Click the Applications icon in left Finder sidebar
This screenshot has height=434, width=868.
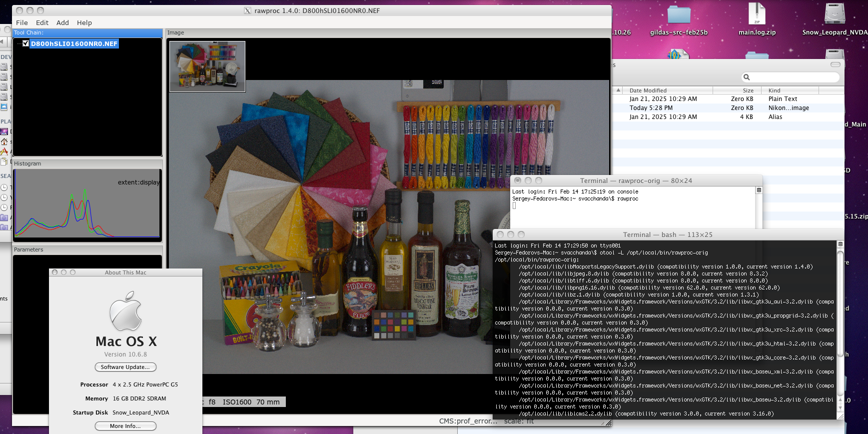(4, 151)
